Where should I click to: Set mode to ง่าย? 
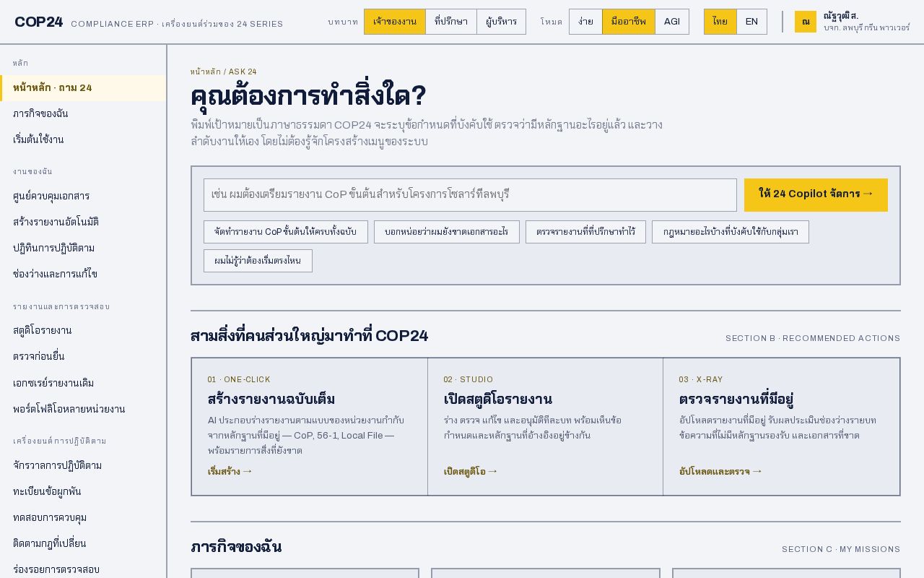pyautogui.click(x=585, y=22)
